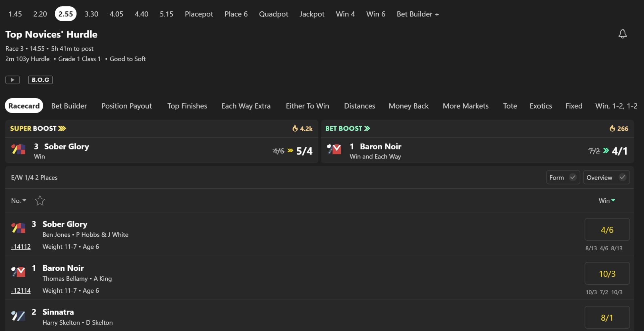Open the Placepot tab
This screenshot has height=331, width=644.
pyautogui.click(x=199, y=14)
